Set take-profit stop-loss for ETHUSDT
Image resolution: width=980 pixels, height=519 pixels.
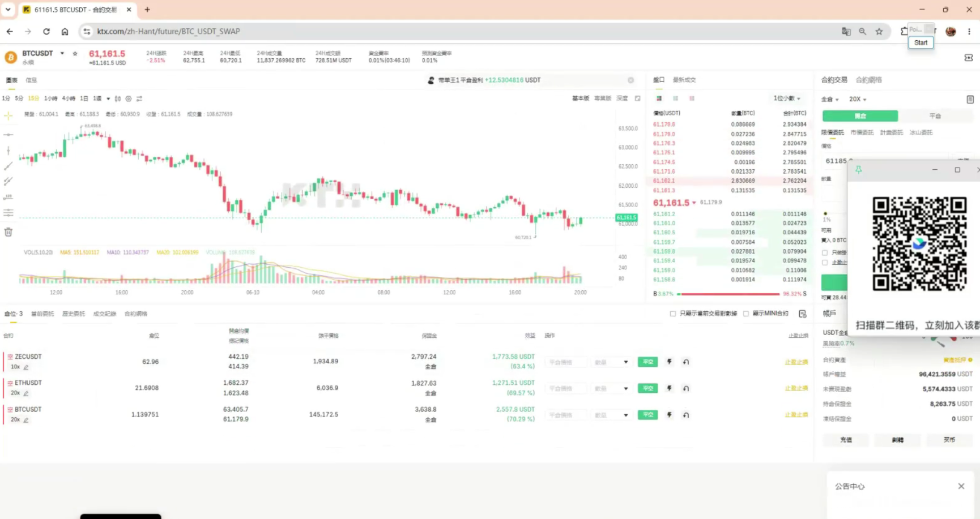(x=796, y=388)
